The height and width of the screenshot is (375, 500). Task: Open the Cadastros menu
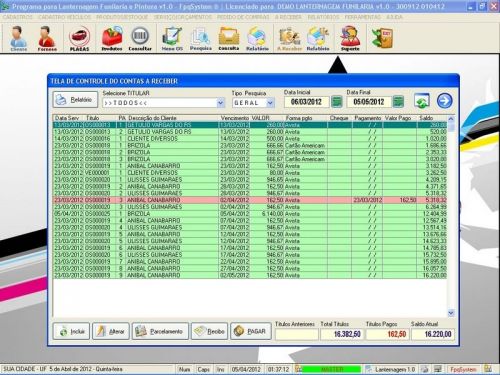[x=17, y=17]
